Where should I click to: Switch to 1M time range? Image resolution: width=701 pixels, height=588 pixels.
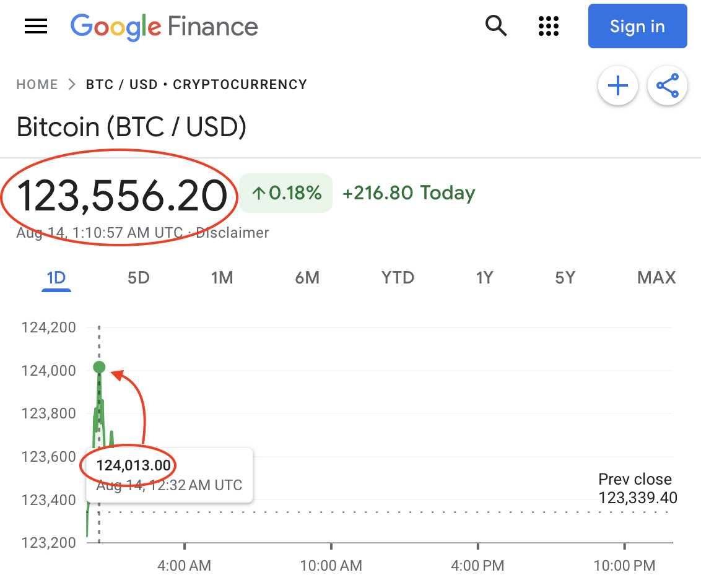pos(222,278)
